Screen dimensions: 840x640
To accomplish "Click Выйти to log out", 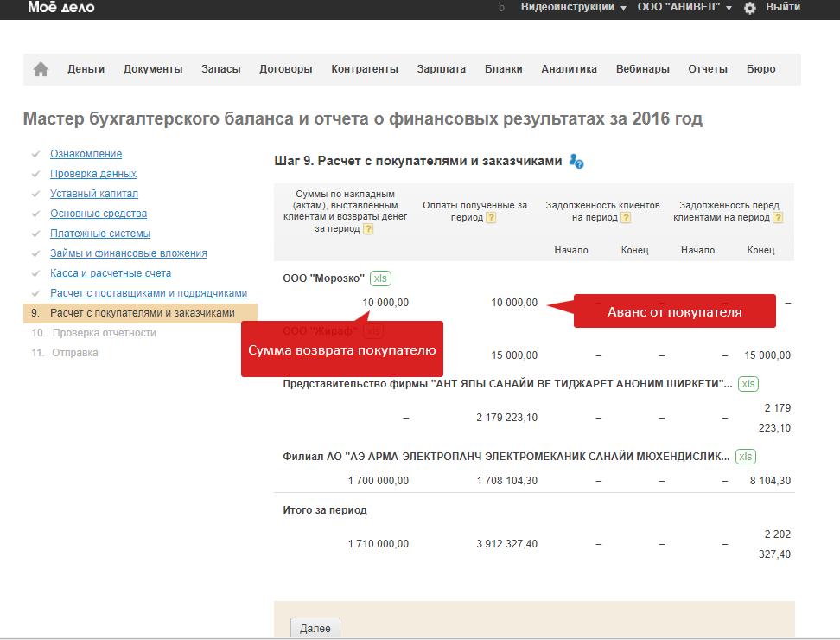I will [782, 7].
